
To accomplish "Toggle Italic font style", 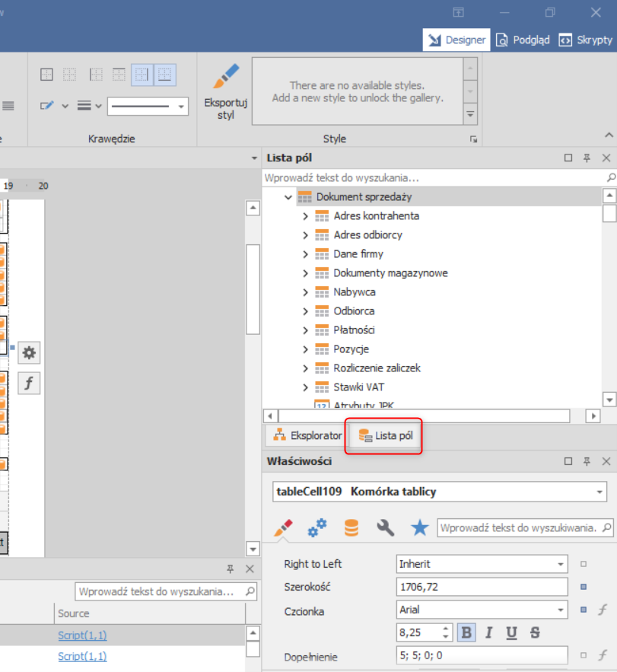I will (x=488, y=632).
